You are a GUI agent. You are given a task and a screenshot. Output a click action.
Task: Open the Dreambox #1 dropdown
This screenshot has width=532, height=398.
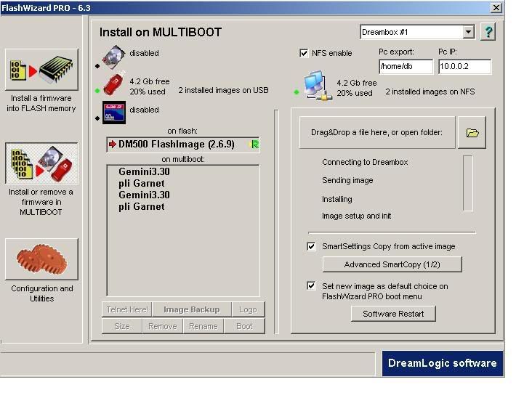468,32
